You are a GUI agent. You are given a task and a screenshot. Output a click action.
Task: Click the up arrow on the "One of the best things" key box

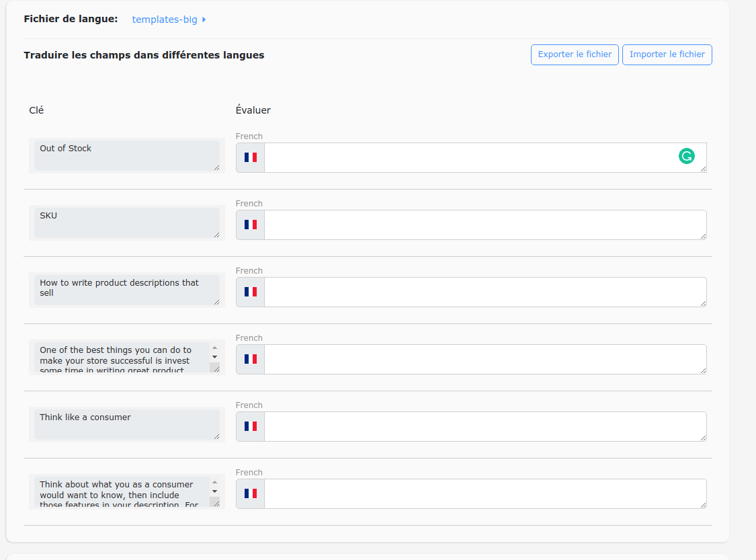[x=214, y=346]
